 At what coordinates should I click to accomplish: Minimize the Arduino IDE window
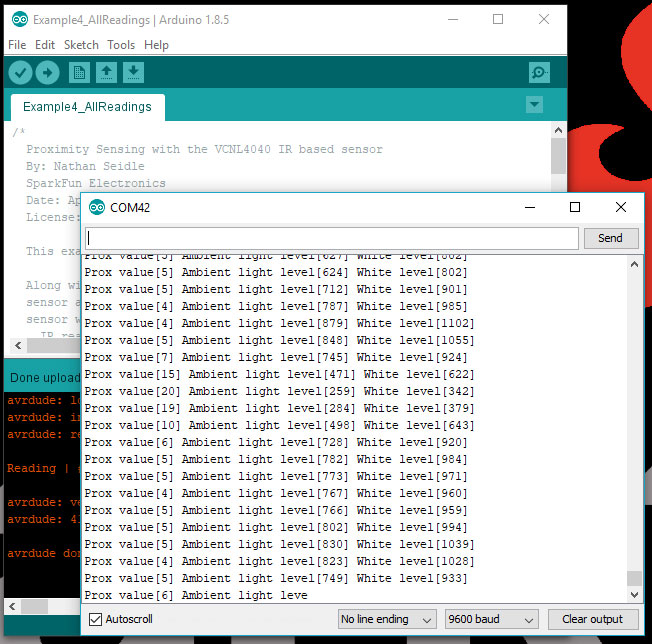(453, 19)
